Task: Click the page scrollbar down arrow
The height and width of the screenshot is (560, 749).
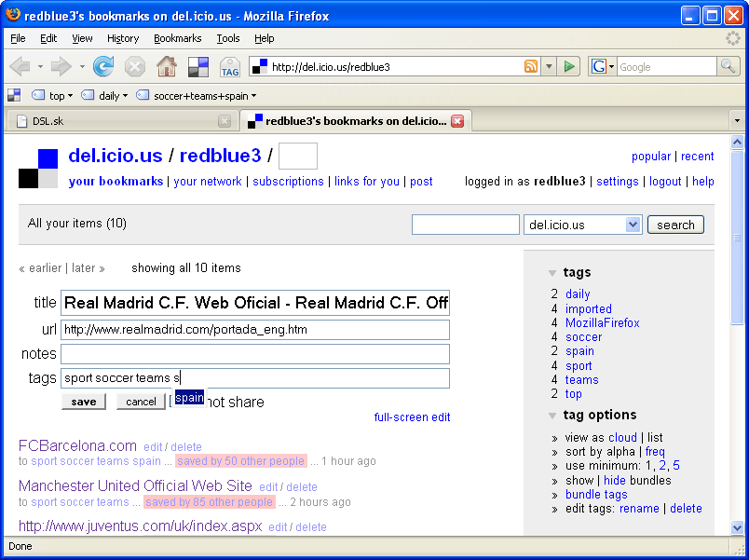Action: coord(737,527)
